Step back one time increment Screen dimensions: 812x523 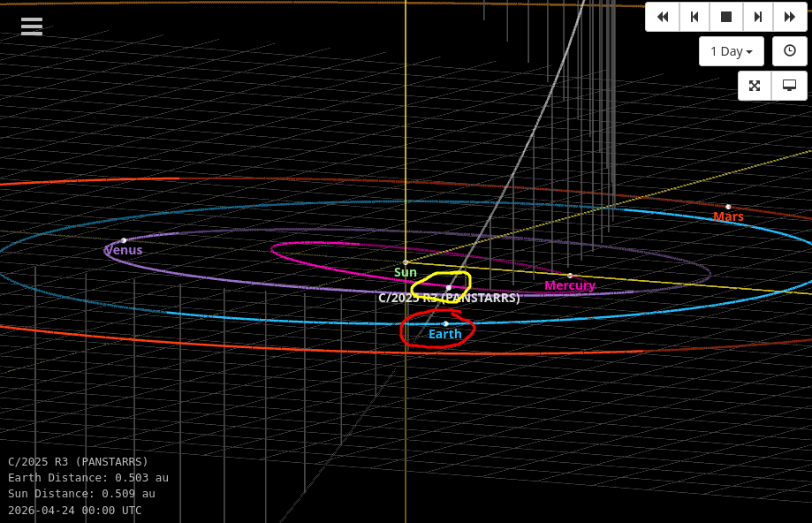pyautogui.click(x=694, y=17)
